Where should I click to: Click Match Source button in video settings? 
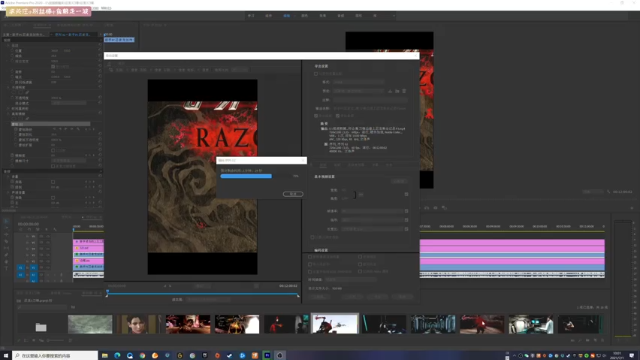coord(399,181)
